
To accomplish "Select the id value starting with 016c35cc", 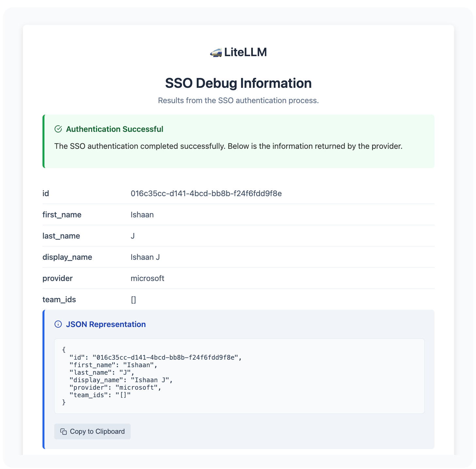I will [206, 193].
